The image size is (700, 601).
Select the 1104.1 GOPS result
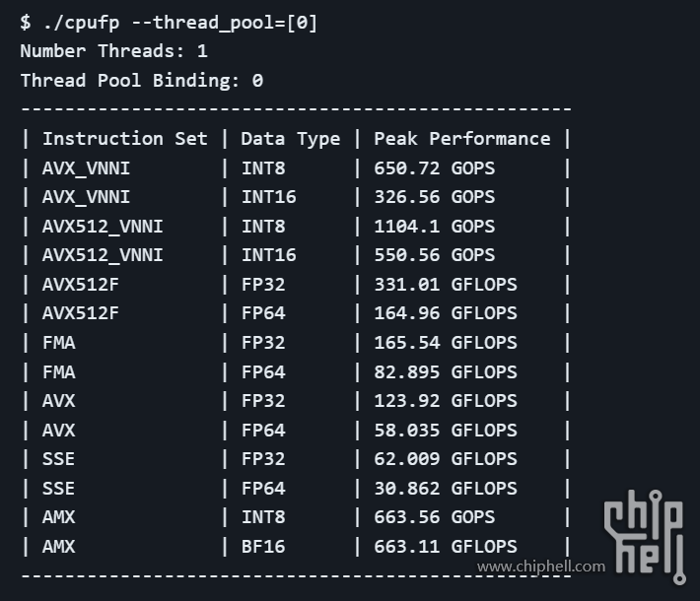click(435, 227)
